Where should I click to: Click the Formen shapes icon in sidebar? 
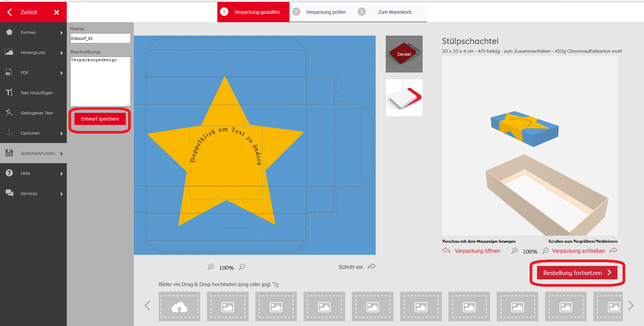click(x=9, y=32)
